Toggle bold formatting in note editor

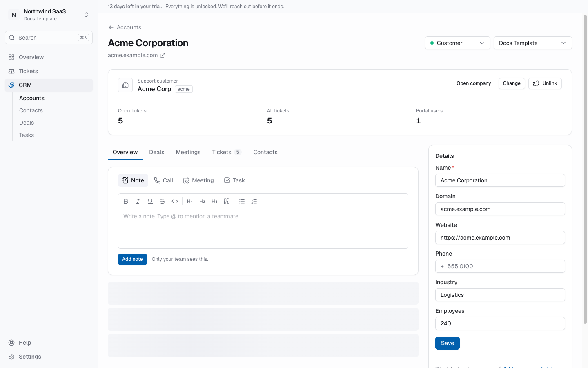pos(126,201)
